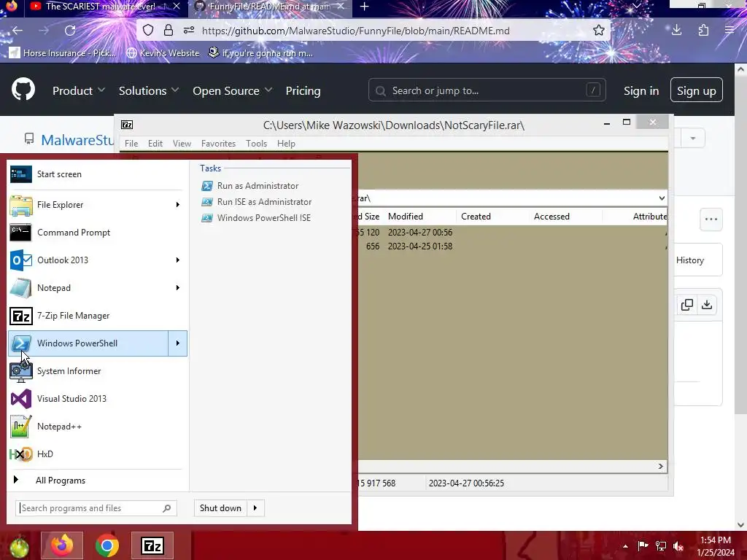The image size is (747, 560).
Task: Open View menu in 7-Zip window
Action: pyautogui.click(x=182, y=144)
